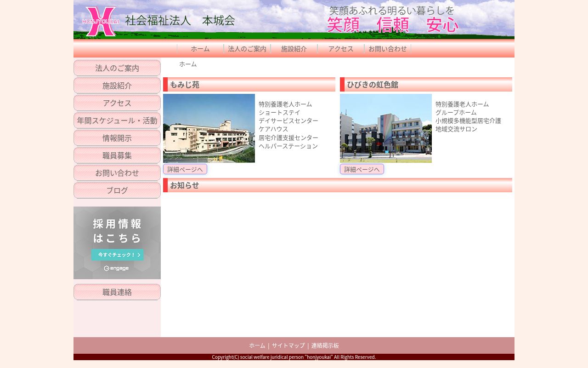This screenshot has width=588, height=368.
Task: View the 情報開示 sidebar page
Action: (x=117, y=138)
